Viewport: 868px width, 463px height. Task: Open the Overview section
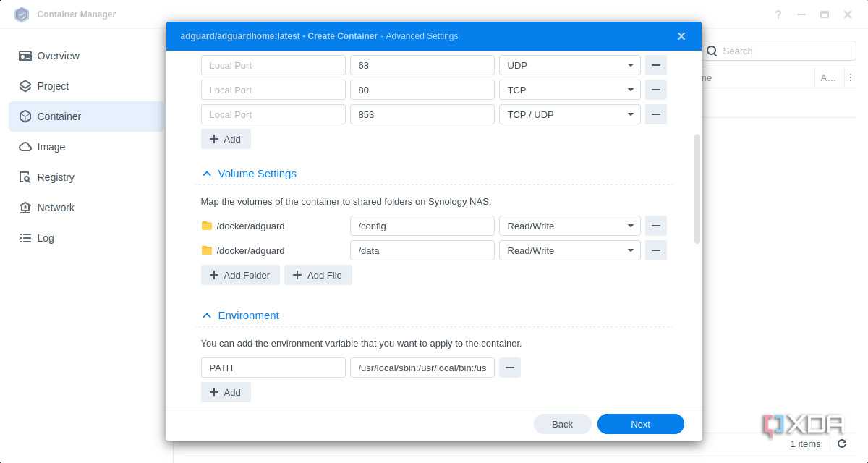tap(87, 56)
